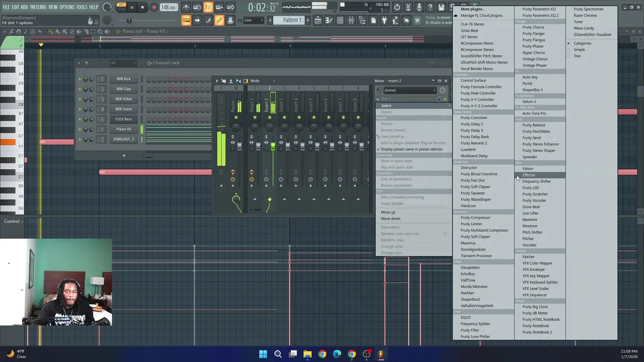Viewport: 644px width, 362px height.
Task: Pause playback with the pause button
Action: click(132, 8)
